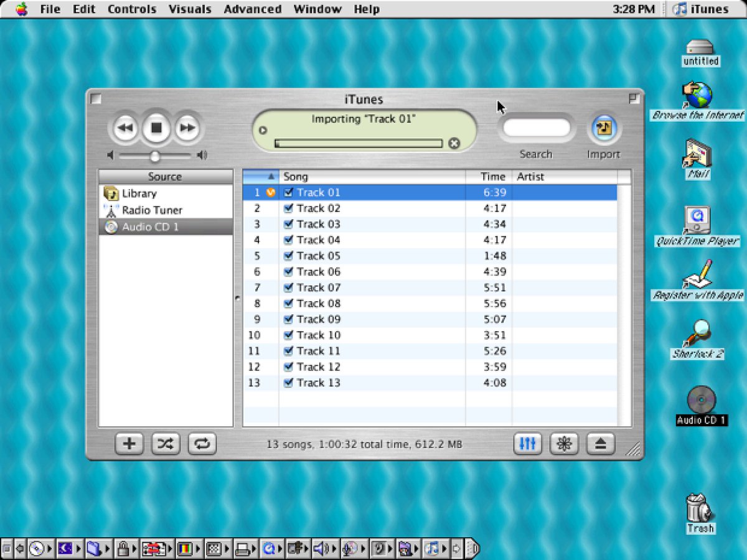
Task: Click inside the Search field
Action: (536, 128)
